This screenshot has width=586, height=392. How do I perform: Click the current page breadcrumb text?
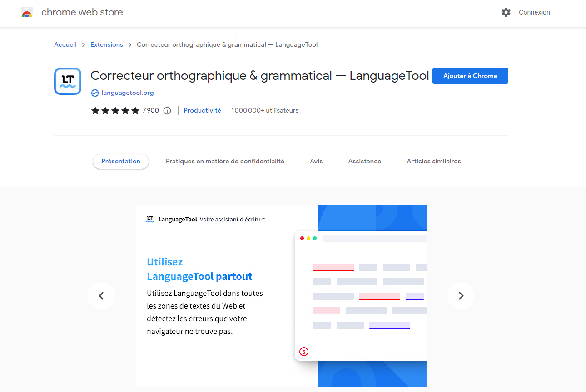227,44
